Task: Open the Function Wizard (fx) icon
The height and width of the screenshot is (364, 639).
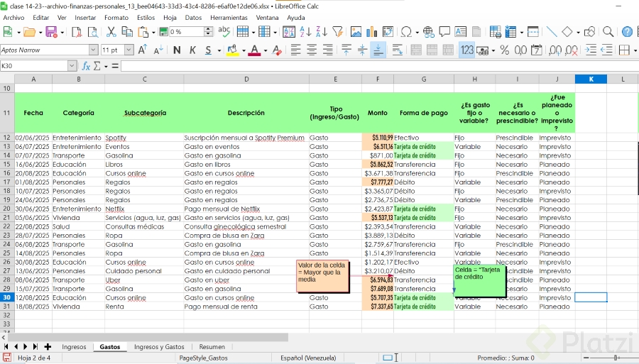Action: (x=87, y=66)
